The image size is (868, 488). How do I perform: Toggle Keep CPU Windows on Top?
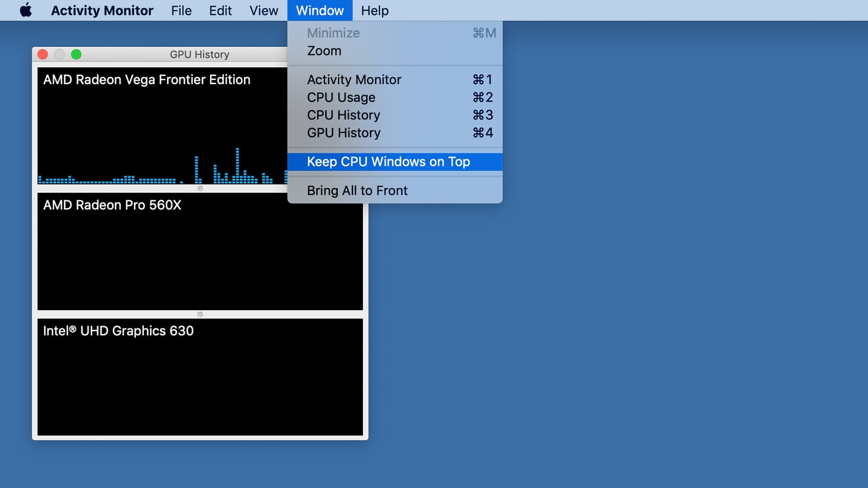pos(395,162)
